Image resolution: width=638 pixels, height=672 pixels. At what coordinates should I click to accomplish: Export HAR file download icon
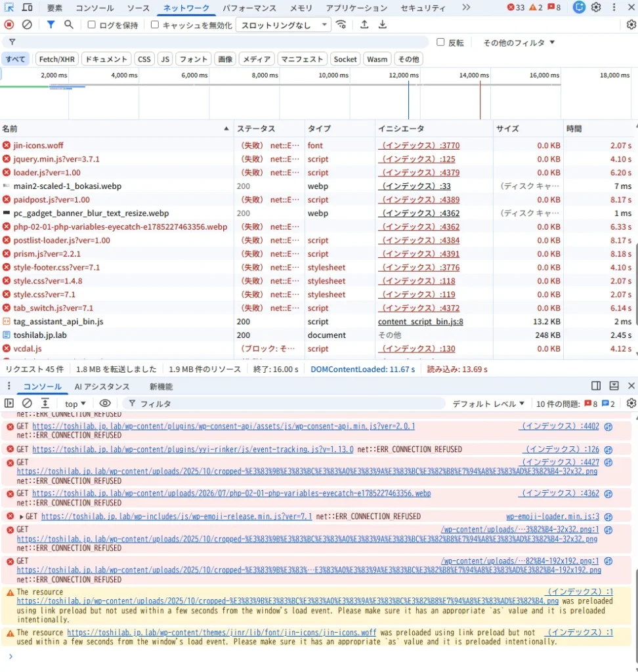(383, 25)
